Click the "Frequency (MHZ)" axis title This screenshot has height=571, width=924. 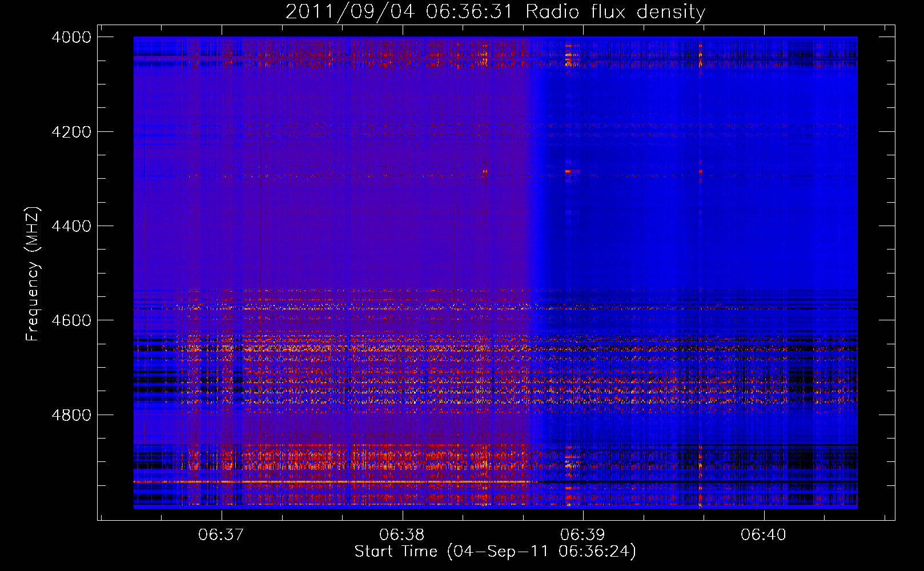(33, 274)
